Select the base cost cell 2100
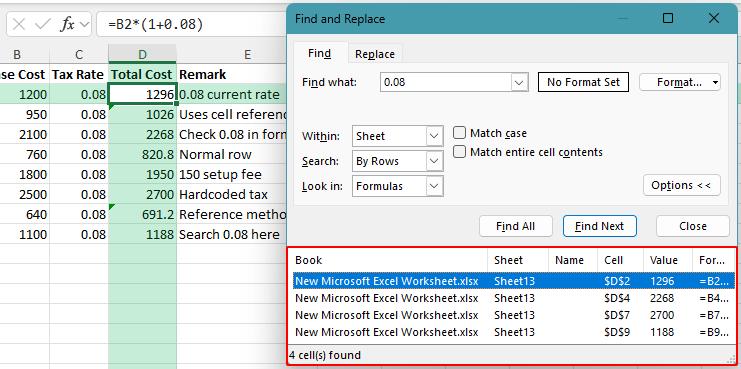The image size is (741, 369). coord(25,135)
